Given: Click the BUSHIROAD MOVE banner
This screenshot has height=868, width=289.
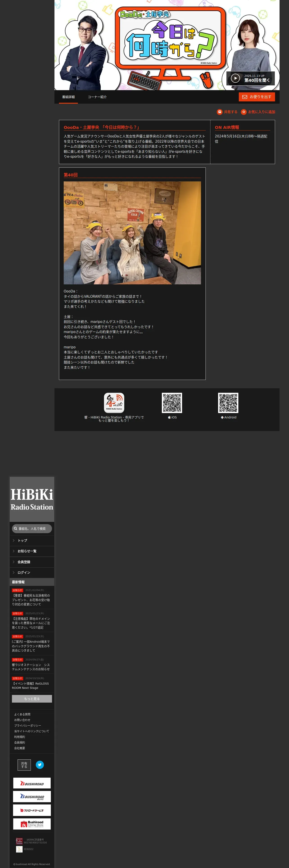Looking at the screenshot, I should (32, 797).
